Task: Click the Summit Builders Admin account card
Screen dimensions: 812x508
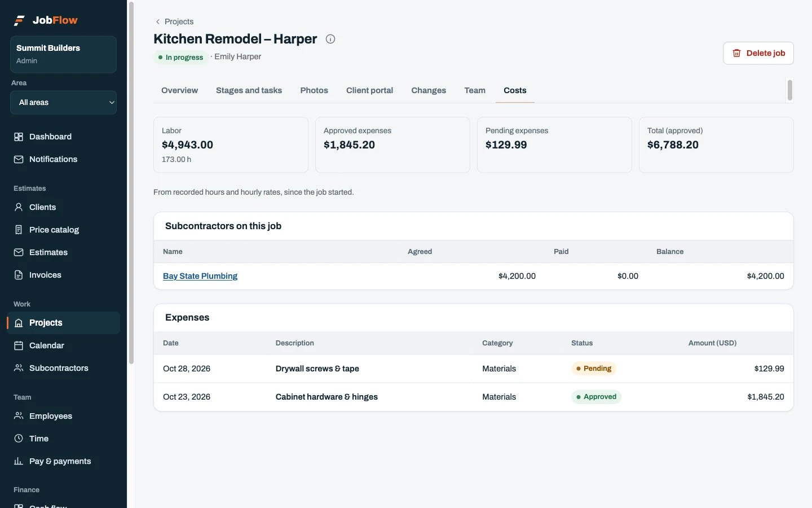Action: point(63,54)
